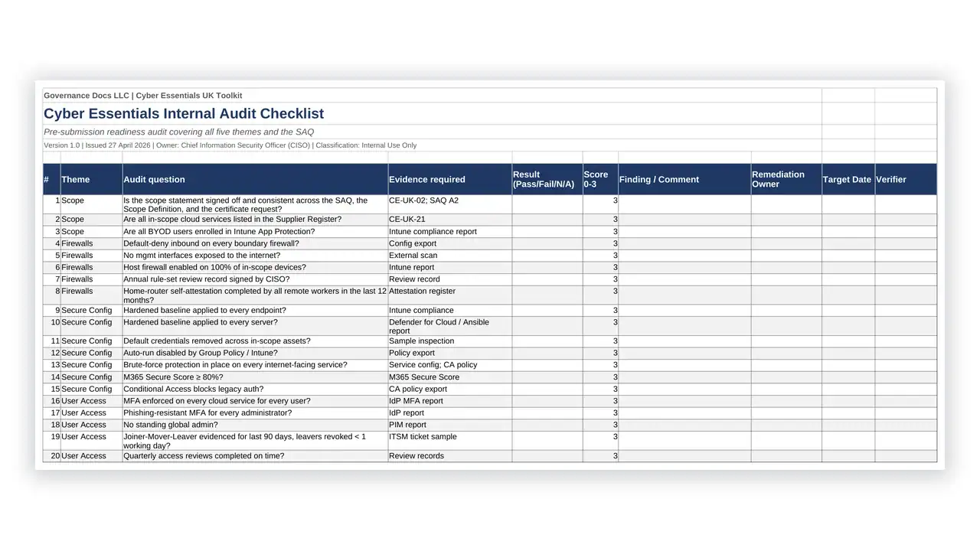Click the 'Governance Docs LLC | Cyber Essentials UK Toolkit' line

tap(143, 96)
